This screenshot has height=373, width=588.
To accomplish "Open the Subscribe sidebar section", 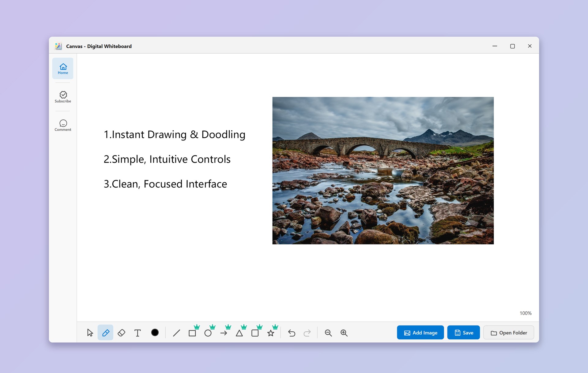I will tap(63, 97).
